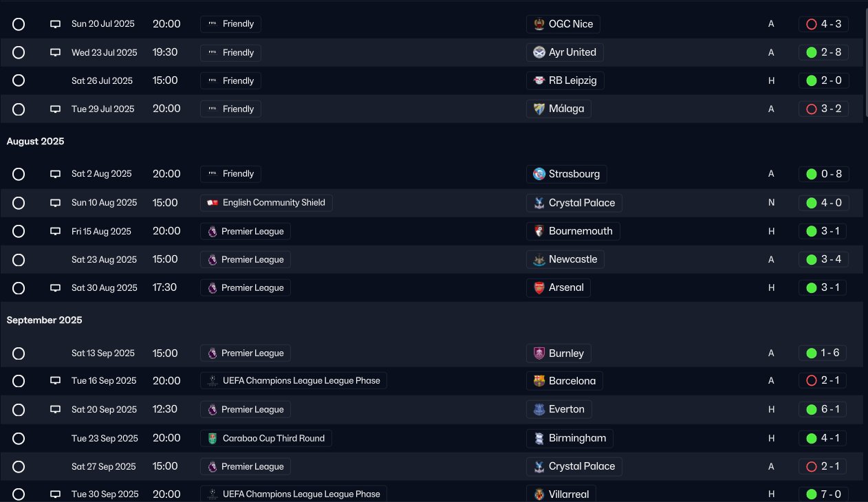Click the Carabao Cup competition icon
This screenshot has width=868, height=502.
[x=213, y=438]
